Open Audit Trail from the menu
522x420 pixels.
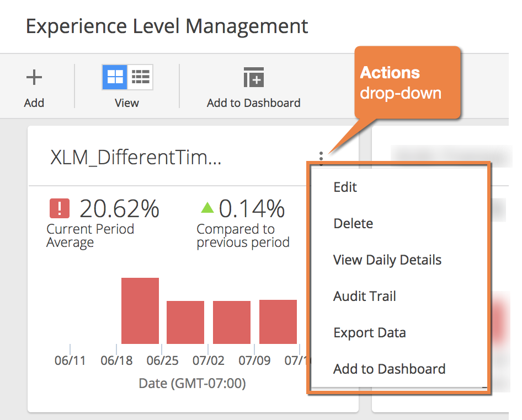(x=365, y=296)
